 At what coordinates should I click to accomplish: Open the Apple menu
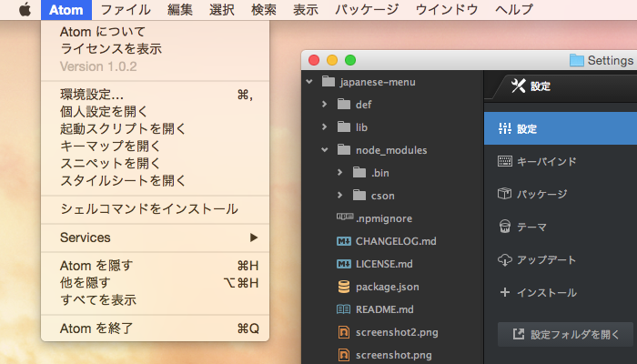[25, 9]
